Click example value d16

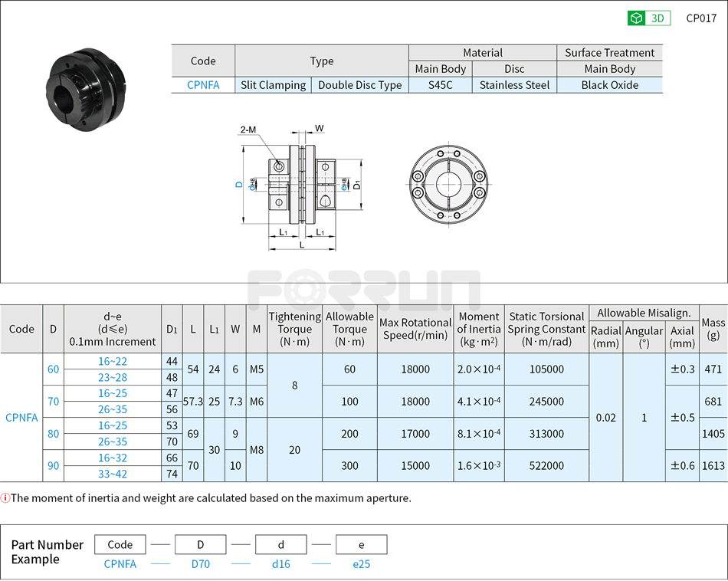[x=281, y=564]
